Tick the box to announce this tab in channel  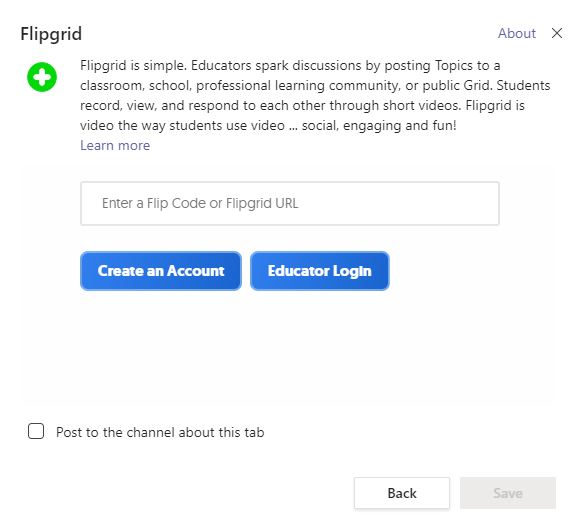(36, 431)
